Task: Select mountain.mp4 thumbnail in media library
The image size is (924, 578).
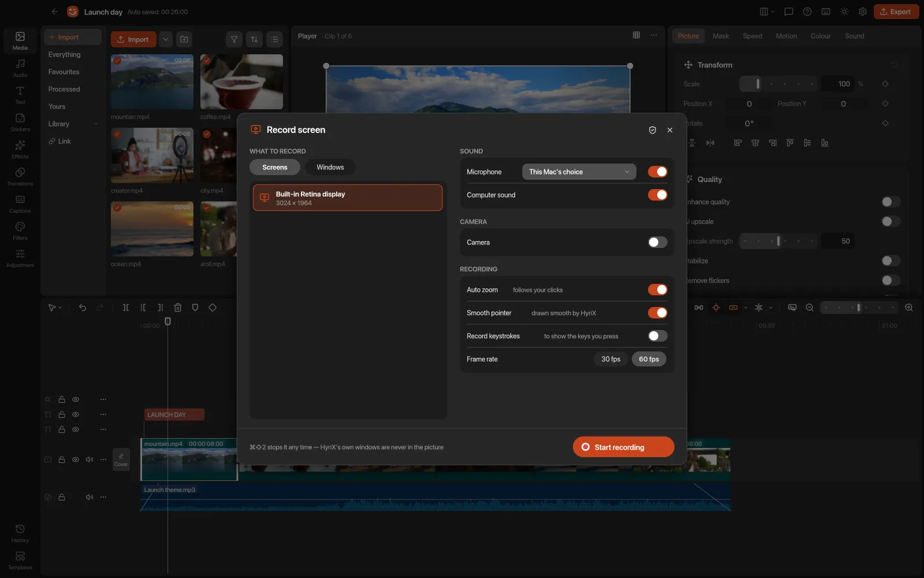Action: [x=152, y=81]
